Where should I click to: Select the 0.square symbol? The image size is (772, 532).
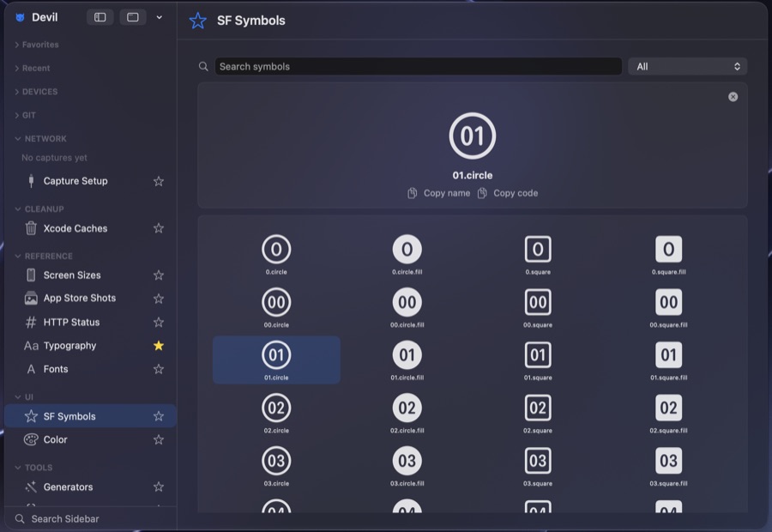[x=538, y=255]
